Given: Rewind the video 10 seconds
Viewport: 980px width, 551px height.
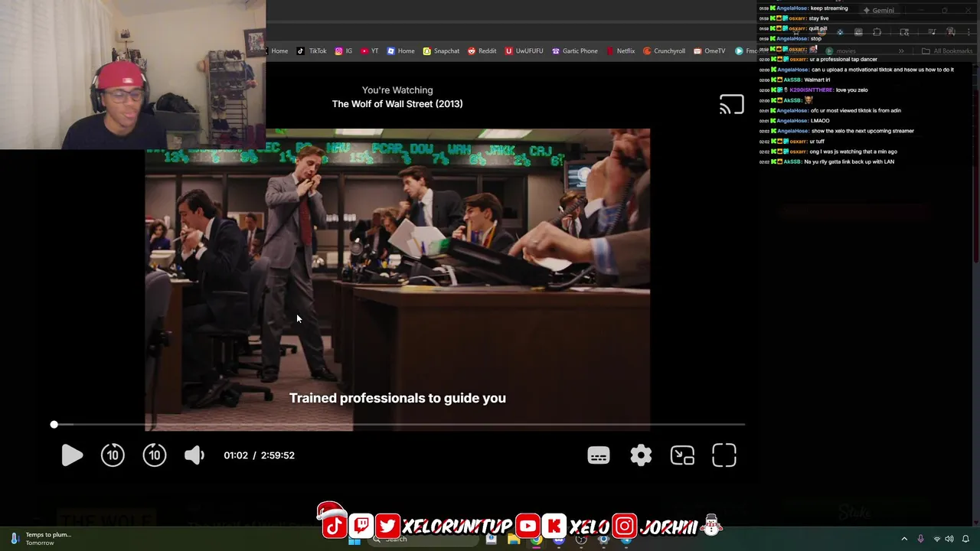Looking at the screenshot, I should (113, 455).
